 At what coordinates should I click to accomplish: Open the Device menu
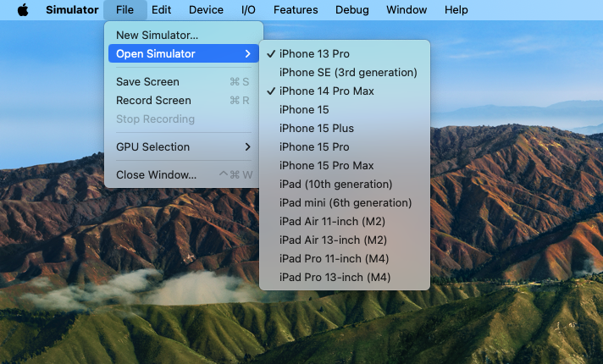pos(206,10)
